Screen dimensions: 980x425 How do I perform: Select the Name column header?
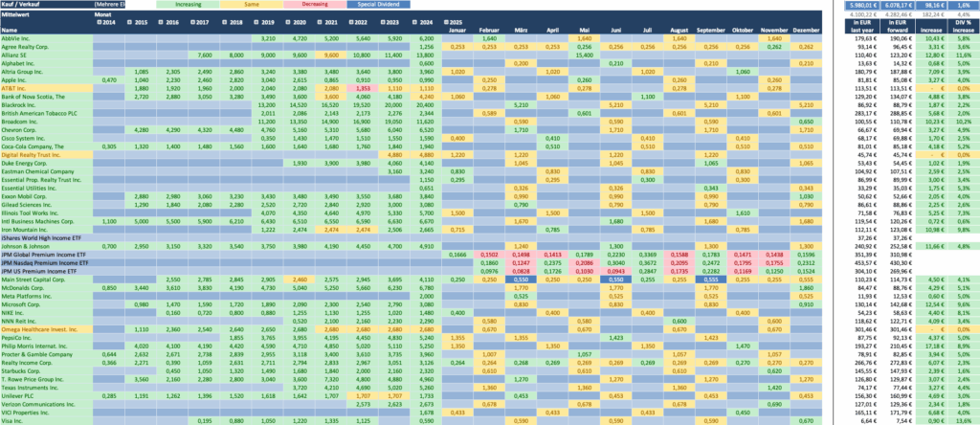pos(10,30)
